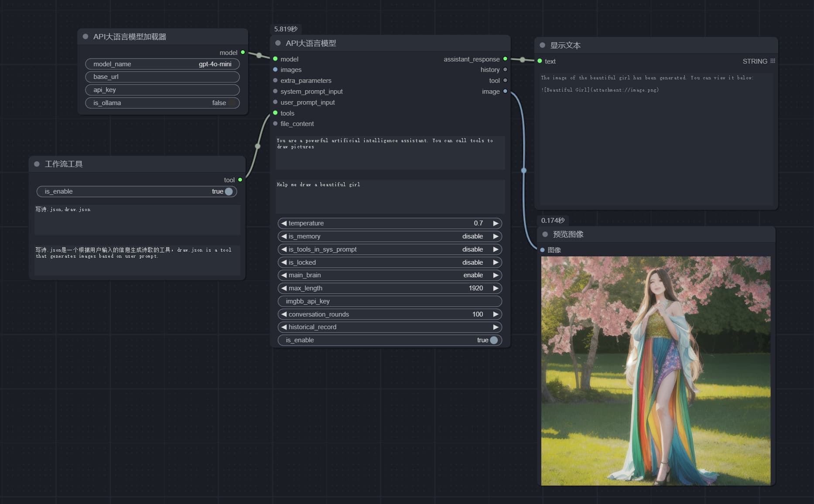Screen dimensions: 814x504
Task: Click the tools input socket
Action: 275,113
